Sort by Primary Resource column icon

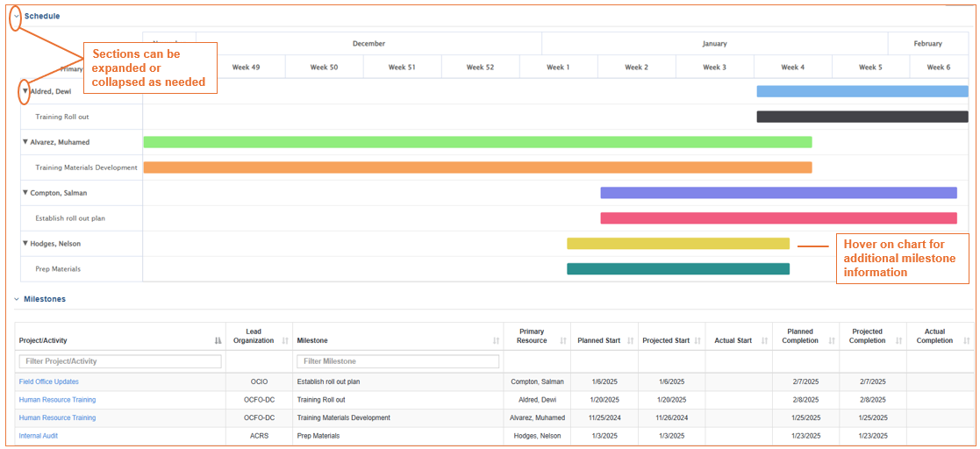pyautogui.click(x=563, y=341)
